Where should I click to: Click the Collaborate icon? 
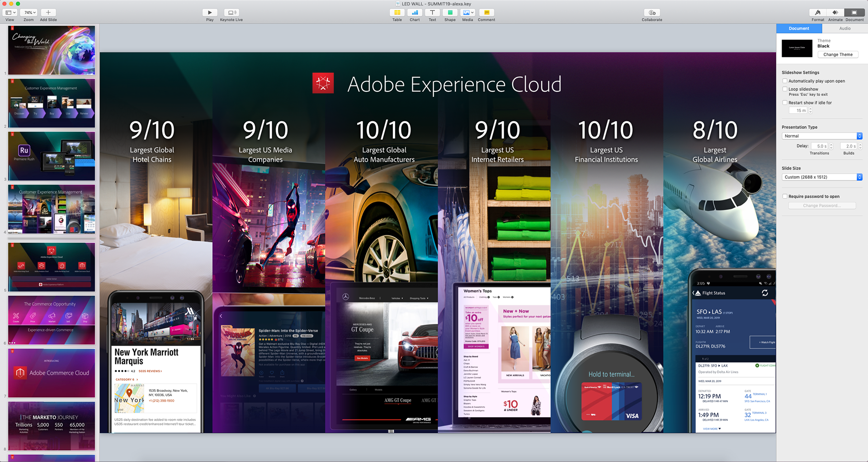coord(652,13)
